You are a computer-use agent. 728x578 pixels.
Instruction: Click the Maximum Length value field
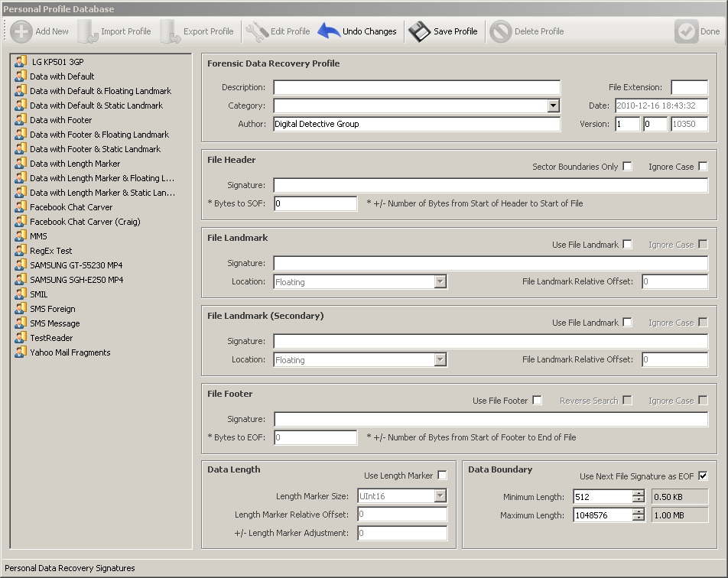pyautogui.click(x=603, y=515)
